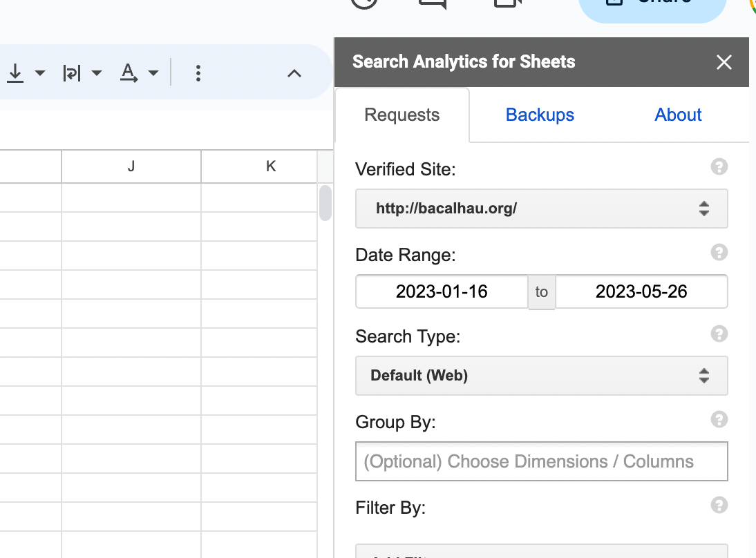756x558 pixels.
Task: Open the Verified Site dropdown
Action: coord(542,209)
